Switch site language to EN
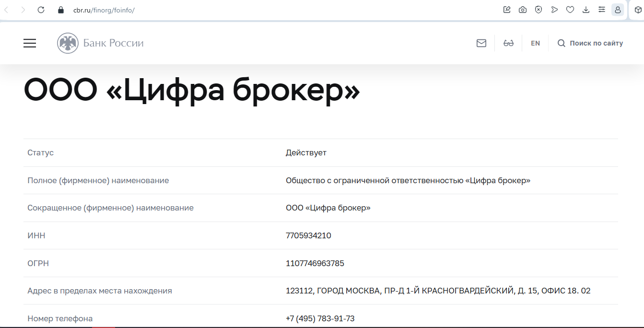644x328 pixels. 535,43
